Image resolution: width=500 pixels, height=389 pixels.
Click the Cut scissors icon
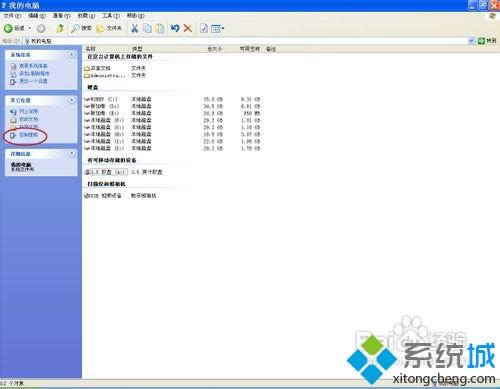pos(134,28)
